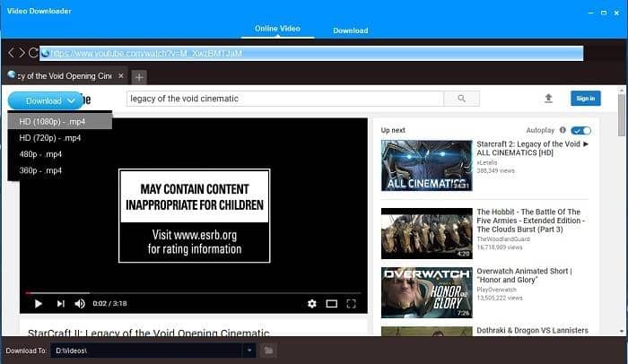The height and width of the screenshot is (364, 628).
Task: Click the YouTube search text field
Action: click(x=285, y=99)
